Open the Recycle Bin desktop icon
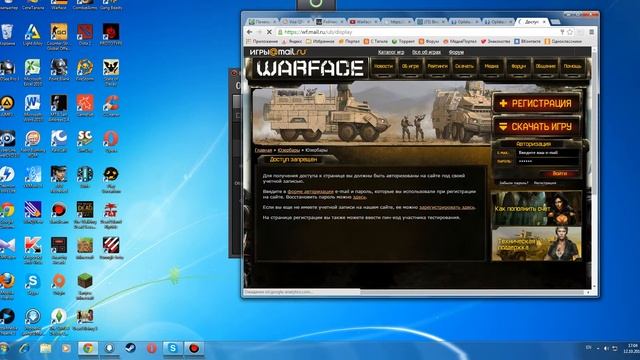 click(x=7, y=34)
